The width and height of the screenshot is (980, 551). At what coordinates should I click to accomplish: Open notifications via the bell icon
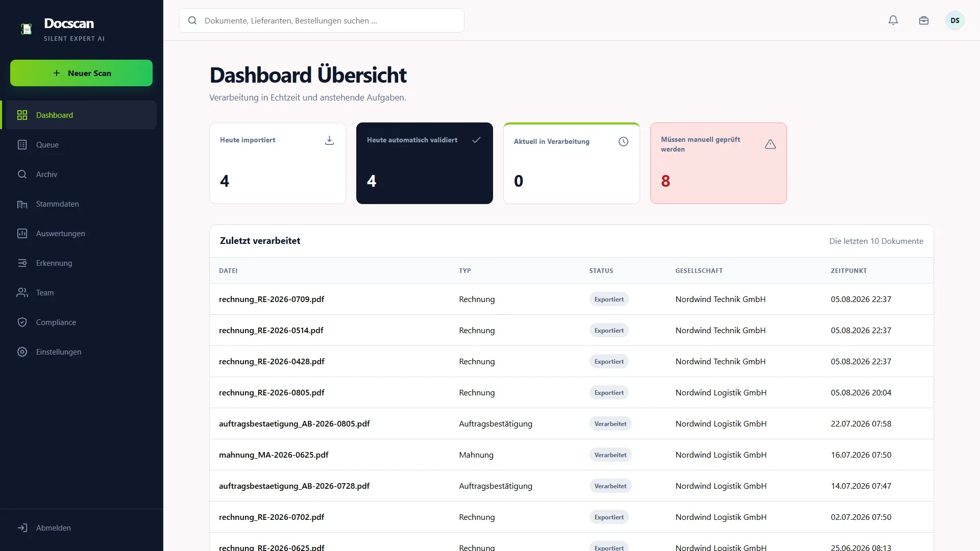coord(893,20)
